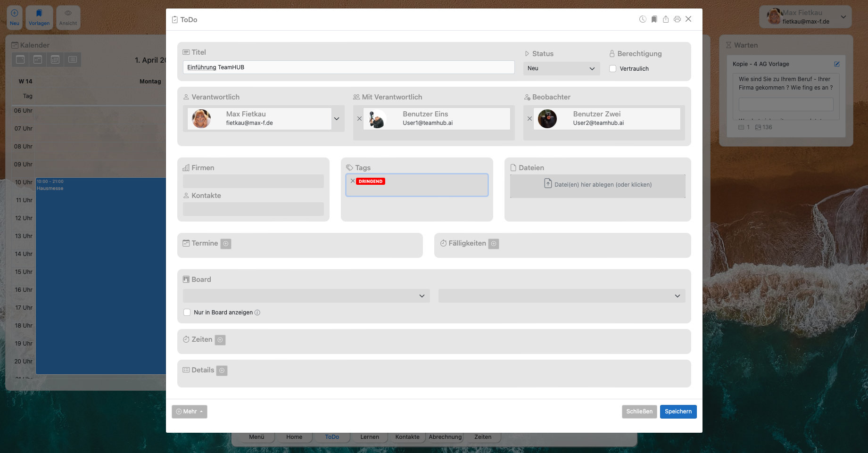
Task: Click the file upload icon in Dateien
Action: pyautogui.click(x=548, y=183)
